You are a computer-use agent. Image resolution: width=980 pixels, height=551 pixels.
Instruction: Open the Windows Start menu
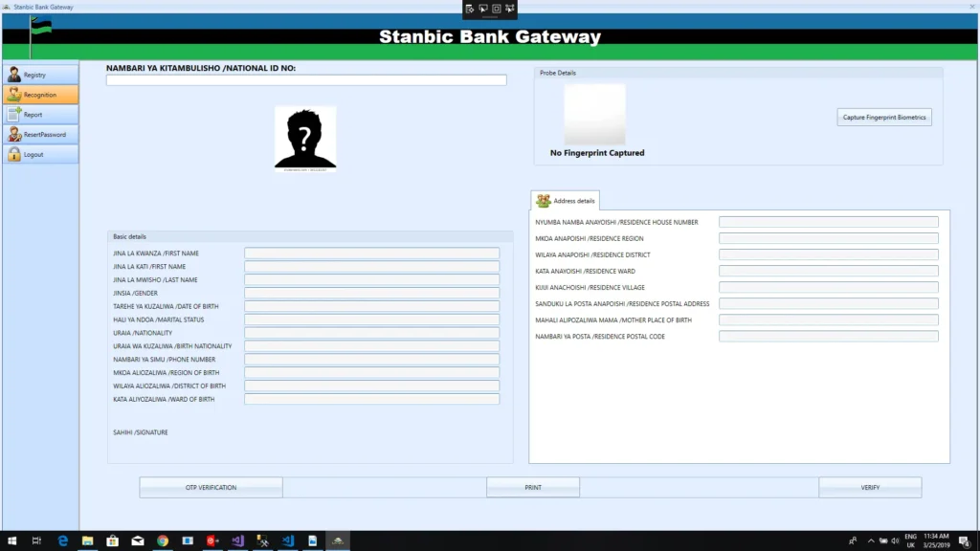point(11,540)
